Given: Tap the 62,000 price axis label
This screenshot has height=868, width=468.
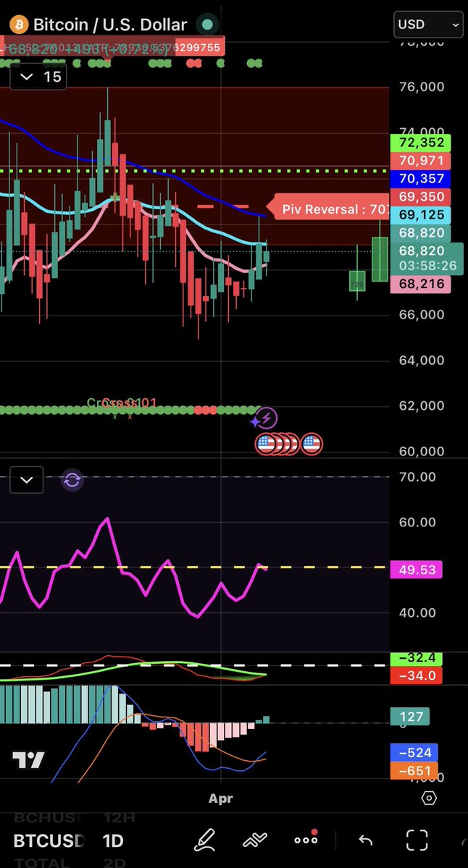Looking at the screenshot, I should (x=422, y=406).
